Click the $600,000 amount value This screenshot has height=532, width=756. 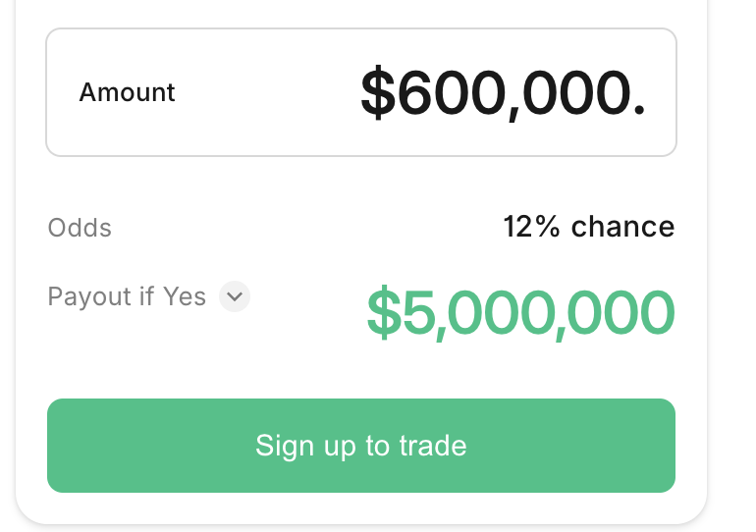point(503,92)
